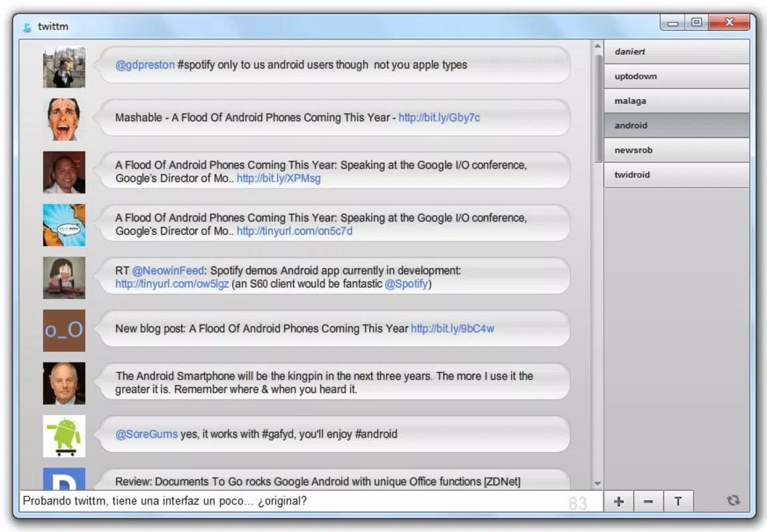
Task: Open the @gdpreston mention link
Action: (145, 65)
